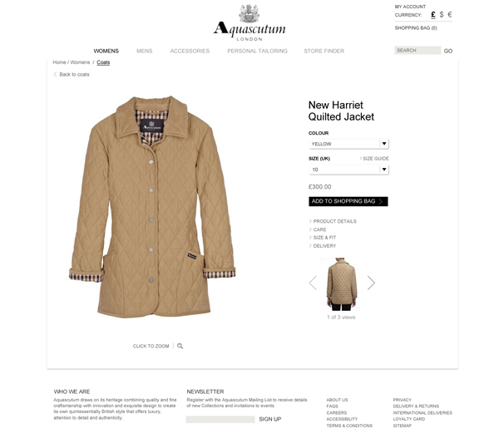Click the back-view jacket thumbnail
The image size is (499, 448).
click(342, 284)
